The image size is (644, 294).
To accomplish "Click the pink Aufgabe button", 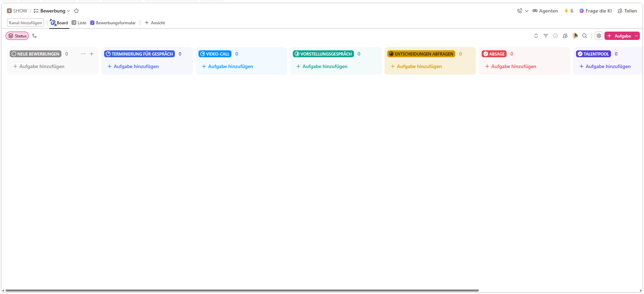I will coord(619,36).
